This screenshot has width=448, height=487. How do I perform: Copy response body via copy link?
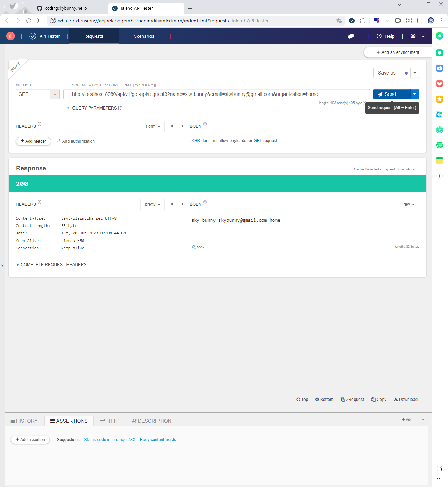coord(198,247)
